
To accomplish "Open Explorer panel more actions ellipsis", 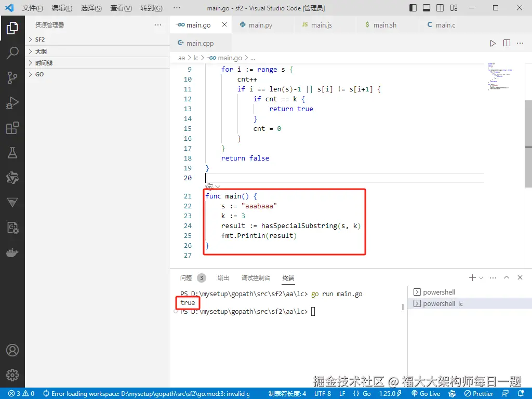I will 158,25.
